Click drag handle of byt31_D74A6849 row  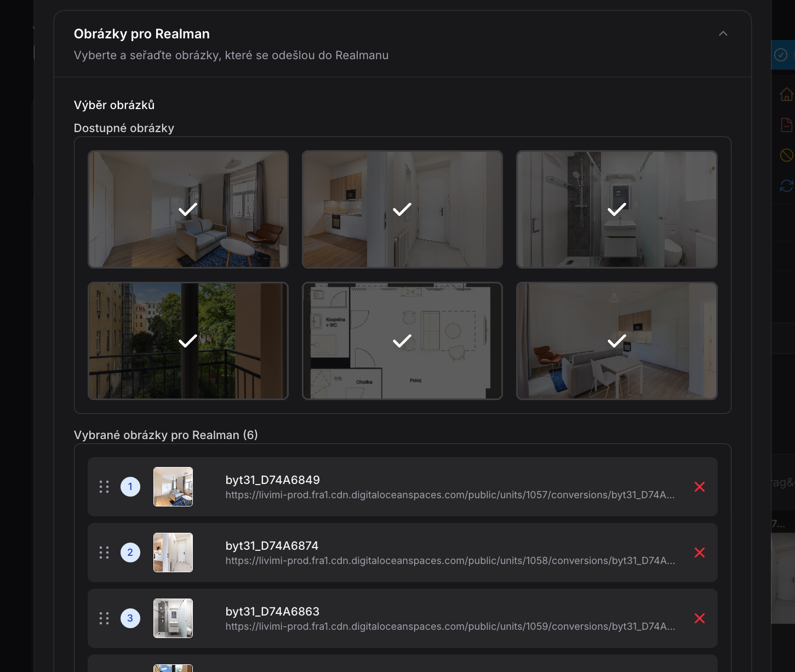click(x=104, y=487)
